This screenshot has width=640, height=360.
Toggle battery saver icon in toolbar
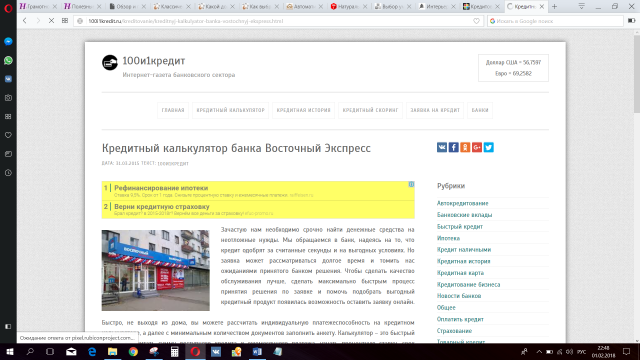(x=631, y=21)
